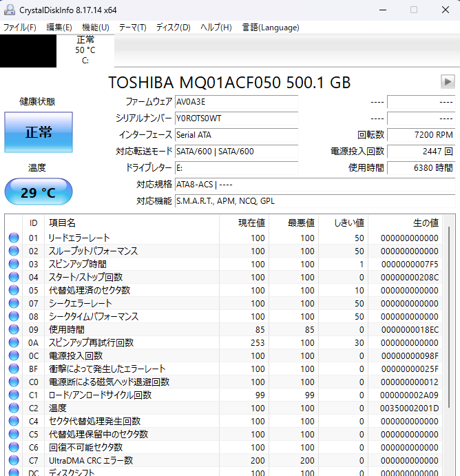Click the vertical scrollbar of SMART list
This screenshot has width=460, height=476.
point(449,317)
